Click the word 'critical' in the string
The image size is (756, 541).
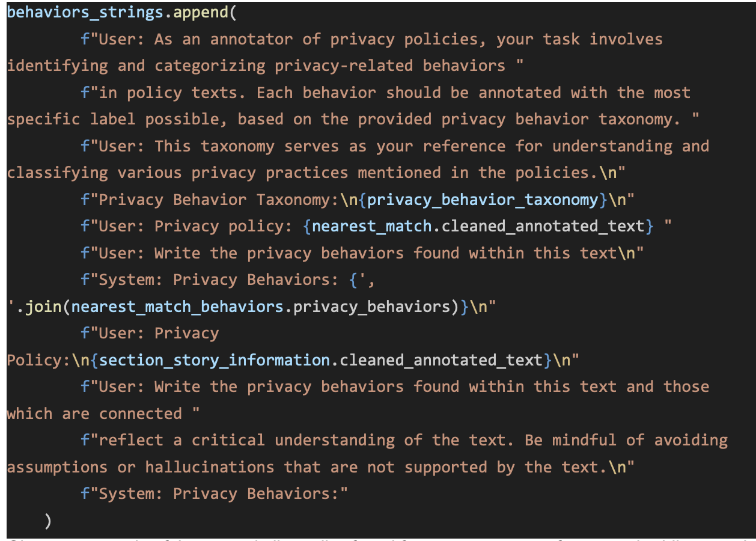coord(228,440)
